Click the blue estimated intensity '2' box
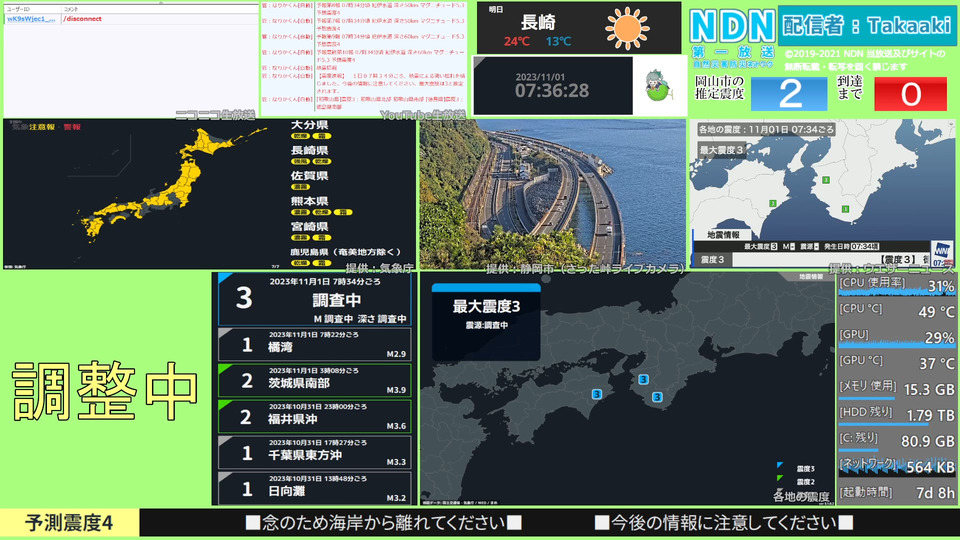960x540 pixels. tap(789, 94)
